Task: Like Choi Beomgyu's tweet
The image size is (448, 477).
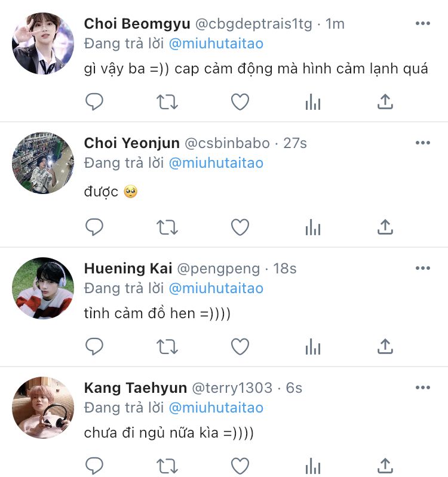Action: coord(240,102)
